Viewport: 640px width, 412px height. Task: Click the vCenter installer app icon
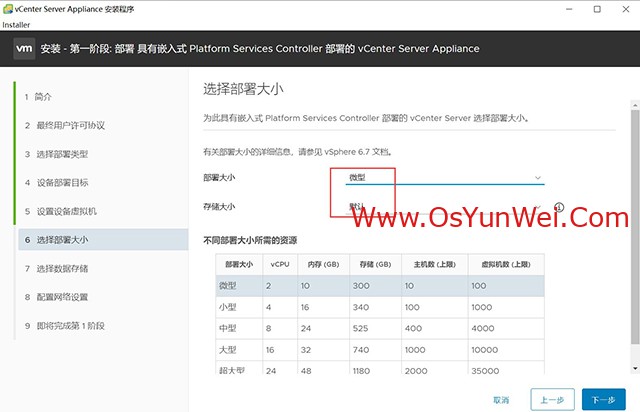pos(7,9)
